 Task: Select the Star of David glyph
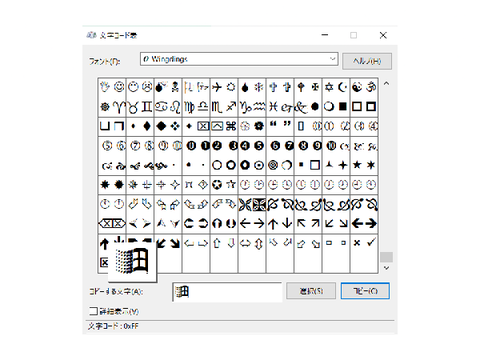click(329, 87)
